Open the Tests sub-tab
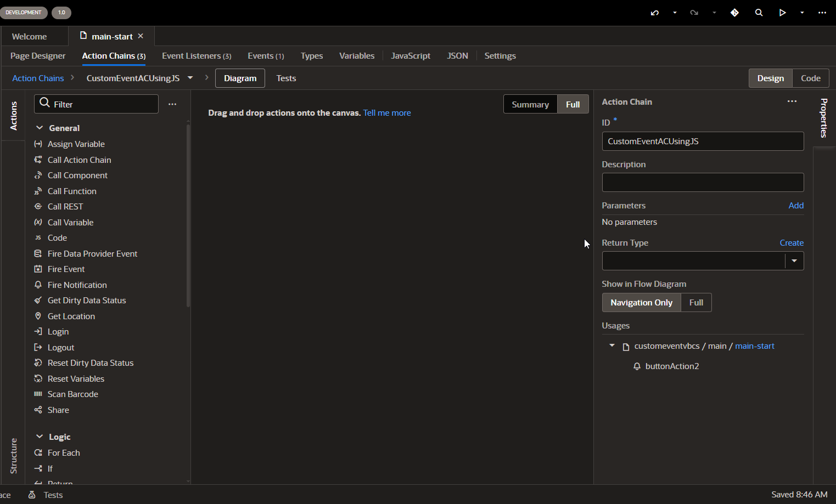 pos(286,78)
